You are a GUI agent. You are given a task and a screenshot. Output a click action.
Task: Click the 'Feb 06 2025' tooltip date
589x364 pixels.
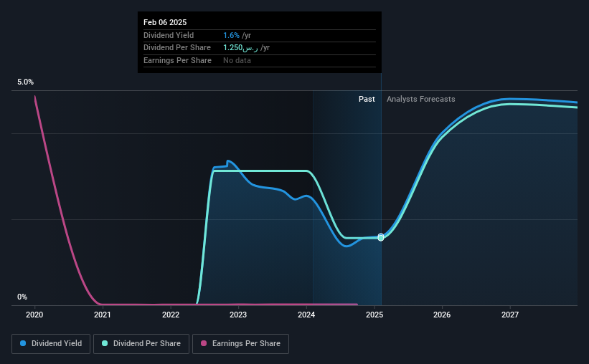(165, 22)
